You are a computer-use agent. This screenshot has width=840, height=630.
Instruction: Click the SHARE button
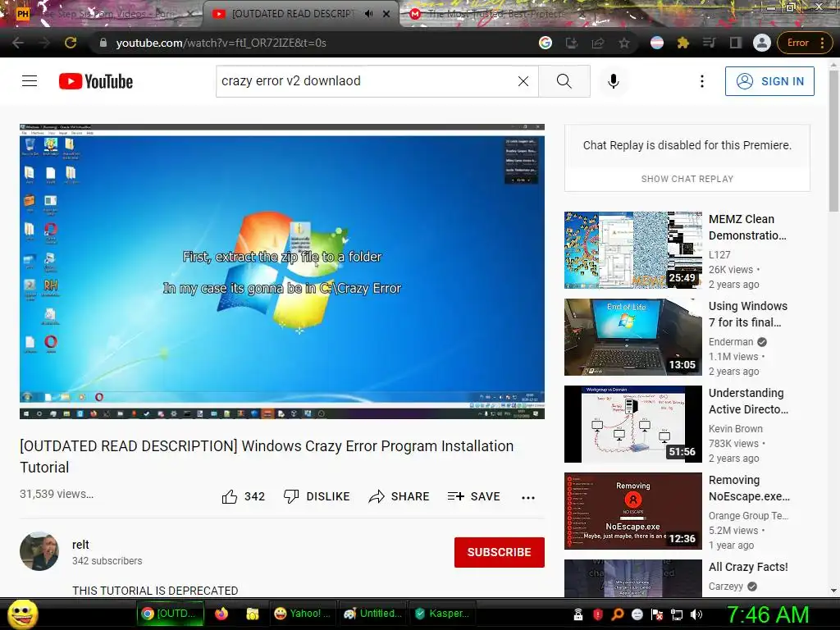coord(399,496)
